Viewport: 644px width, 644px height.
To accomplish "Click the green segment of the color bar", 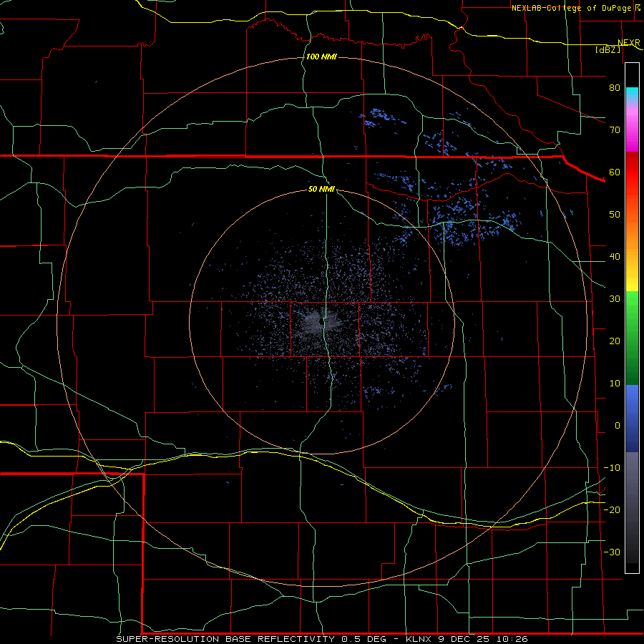I will [632, 338].
